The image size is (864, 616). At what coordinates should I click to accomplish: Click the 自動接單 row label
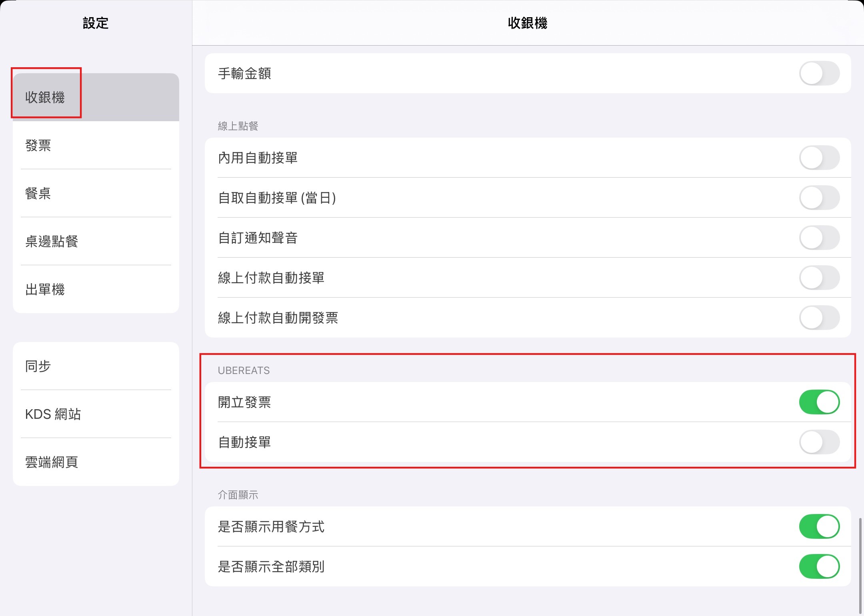244,442
